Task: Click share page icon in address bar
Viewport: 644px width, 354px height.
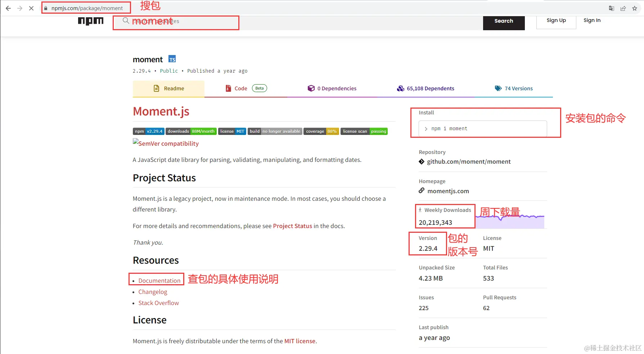Action: click(x=623, y=8)
